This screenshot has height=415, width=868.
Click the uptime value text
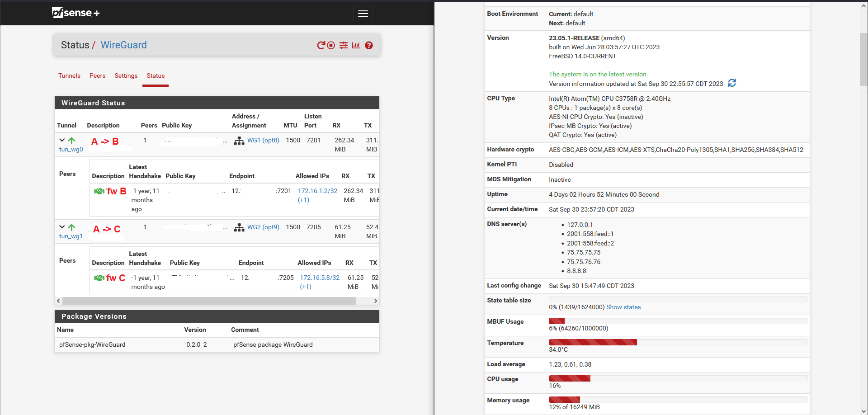pyautogui.click(x=604, y=194)
